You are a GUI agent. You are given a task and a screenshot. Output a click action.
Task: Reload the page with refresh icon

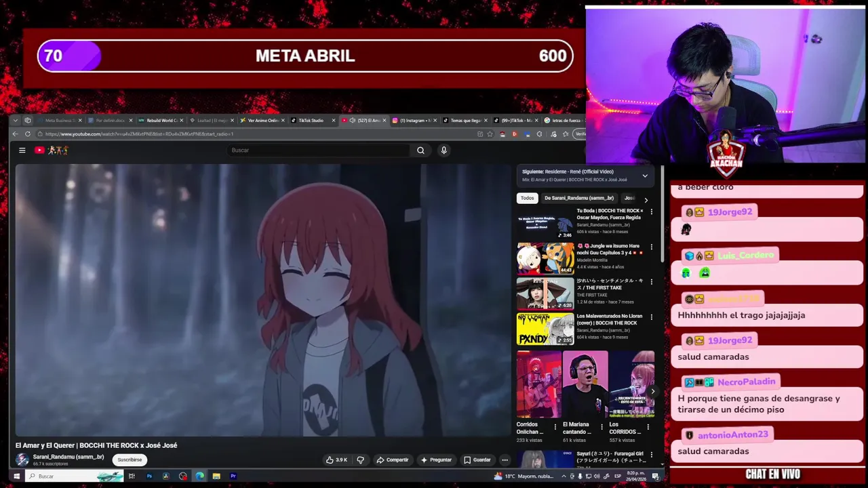(28, 134)
